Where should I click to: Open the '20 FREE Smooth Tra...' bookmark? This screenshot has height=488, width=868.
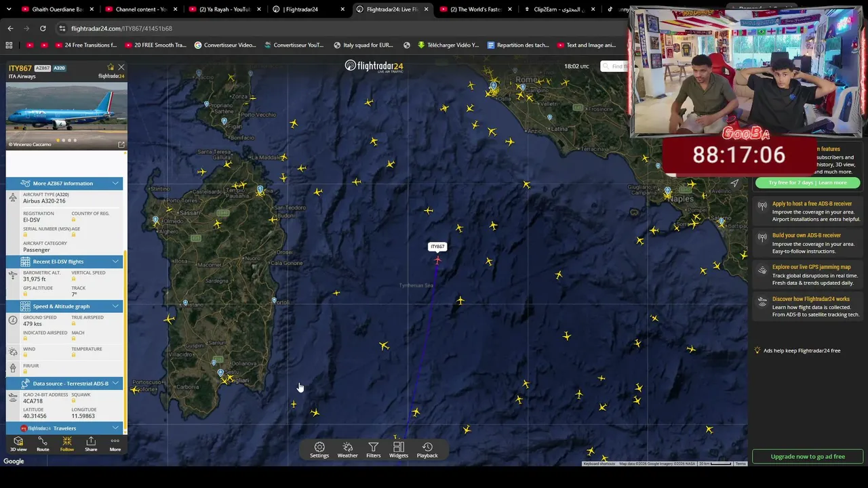pos(155,45)
